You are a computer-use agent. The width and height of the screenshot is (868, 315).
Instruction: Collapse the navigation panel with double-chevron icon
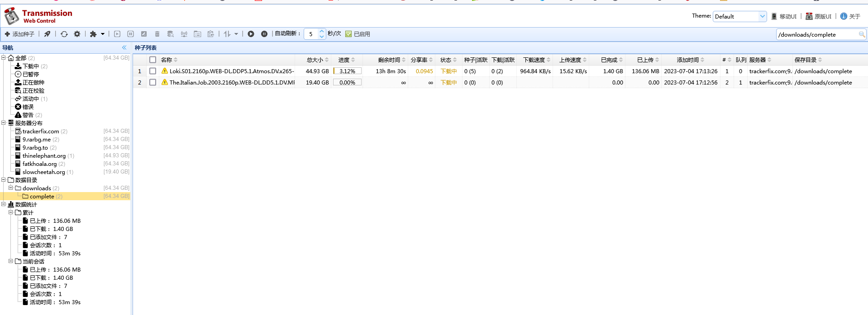click(x=124, y=47)
